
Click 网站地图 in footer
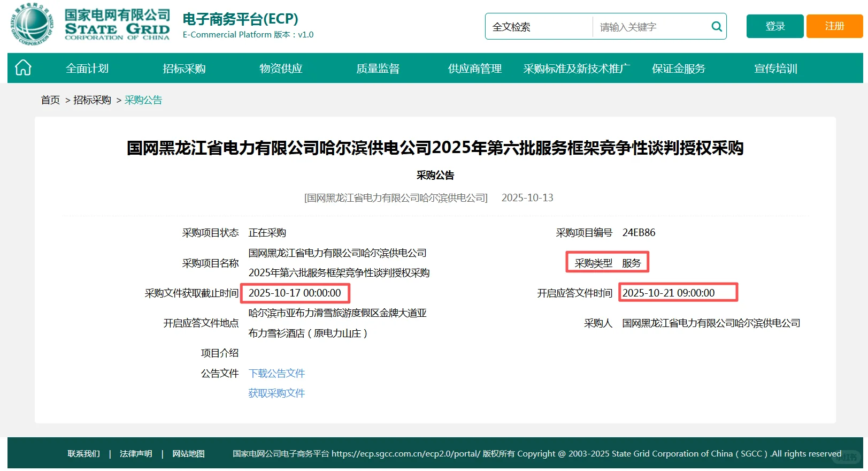click(188, 454)
